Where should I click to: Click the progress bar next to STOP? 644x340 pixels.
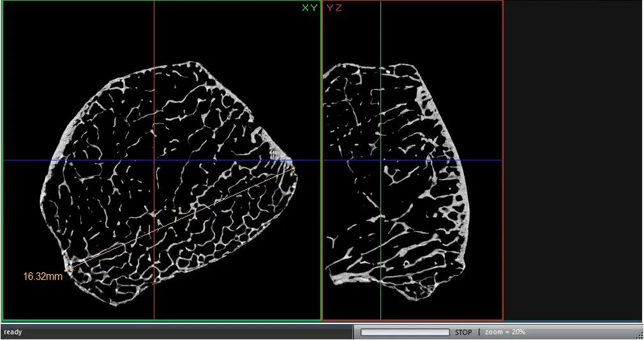pos(405,332)
